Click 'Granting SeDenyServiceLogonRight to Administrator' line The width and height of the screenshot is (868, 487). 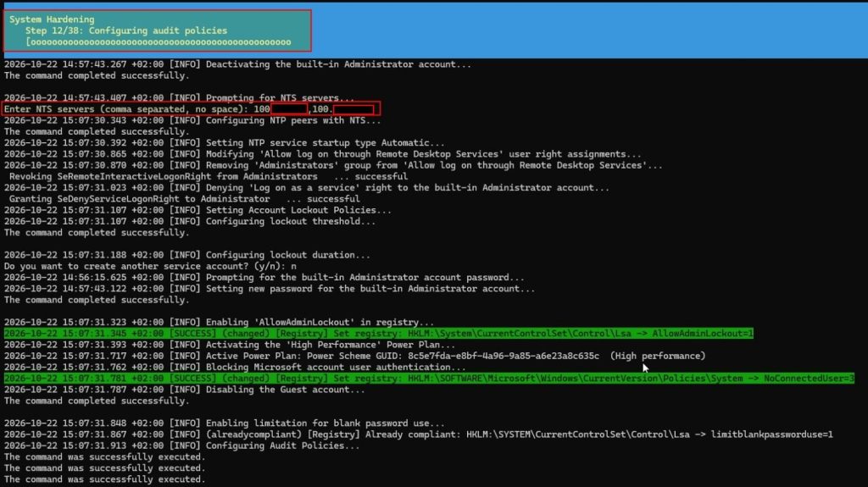point(184,199)
